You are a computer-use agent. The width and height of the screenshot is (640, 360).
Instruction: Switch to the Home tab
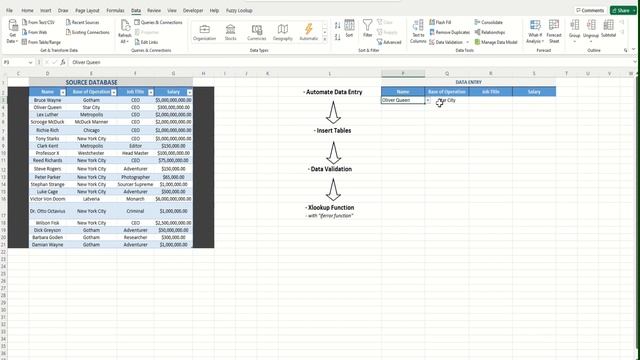27,10
